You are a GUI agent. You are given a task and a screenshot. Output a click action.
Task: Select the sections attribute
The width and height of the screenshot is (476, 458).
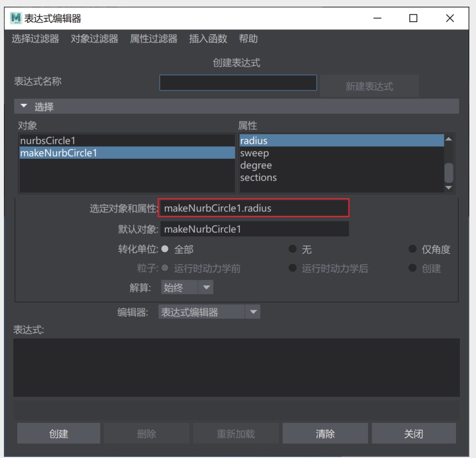pos(342,177)
